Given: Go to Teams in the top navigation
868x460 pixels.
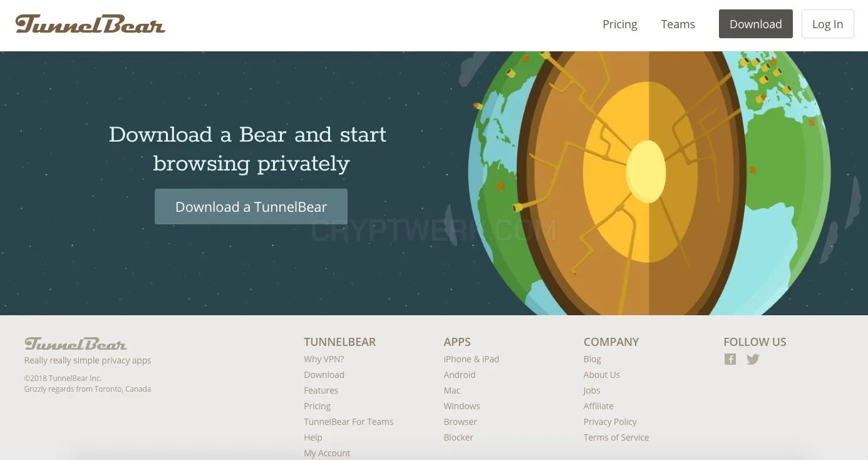Looking at the screenshot, I should tap(678, 24).
